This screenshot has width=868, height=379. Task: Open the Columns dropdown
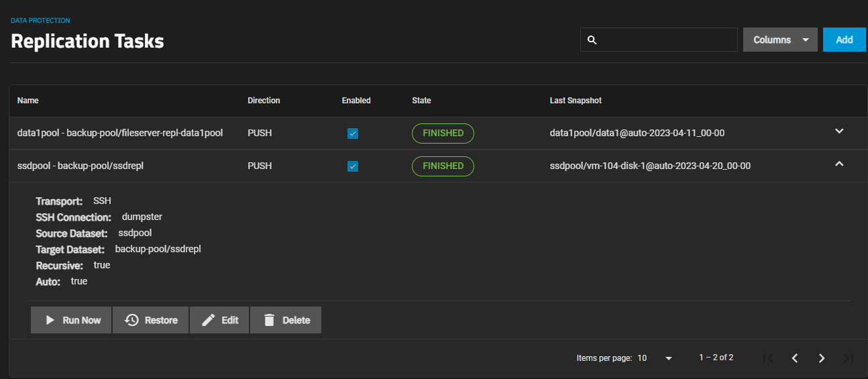(780, 40)
